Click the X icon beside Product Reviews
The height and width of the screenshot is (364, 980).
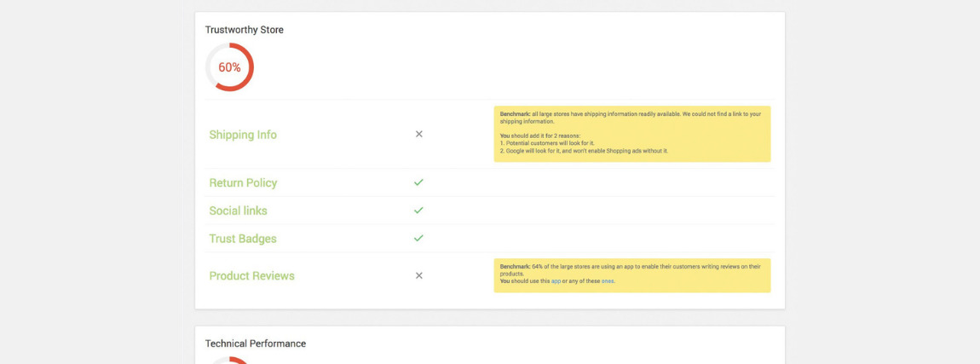click(x=418, y=275)
